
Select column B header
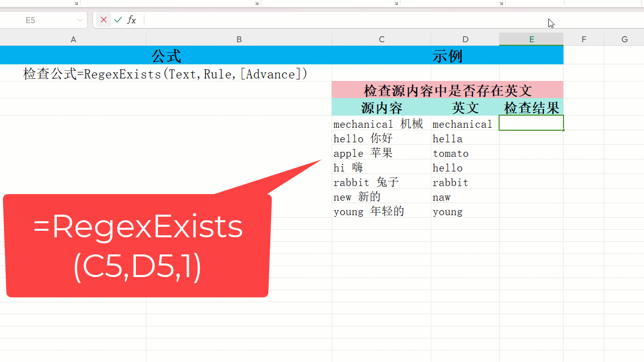point(239,39)
